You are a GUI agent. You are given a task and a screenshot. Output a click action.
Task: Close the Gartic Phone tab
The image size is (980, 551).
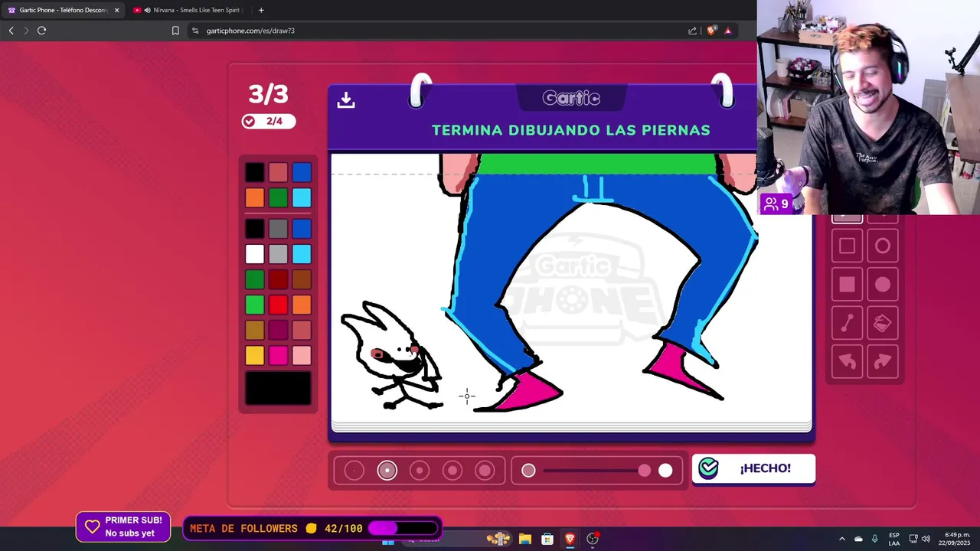pos(116,10)
